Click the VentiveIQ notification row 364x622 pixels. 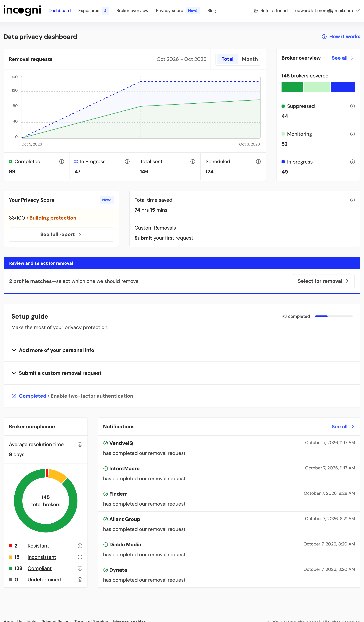229,448
